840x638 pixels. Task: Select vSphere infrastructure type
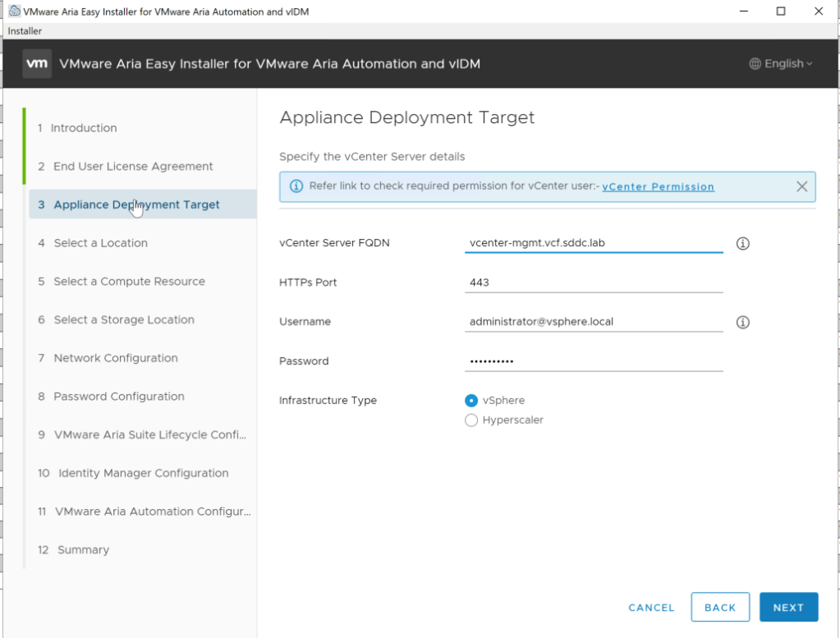(x=471, y=401)
